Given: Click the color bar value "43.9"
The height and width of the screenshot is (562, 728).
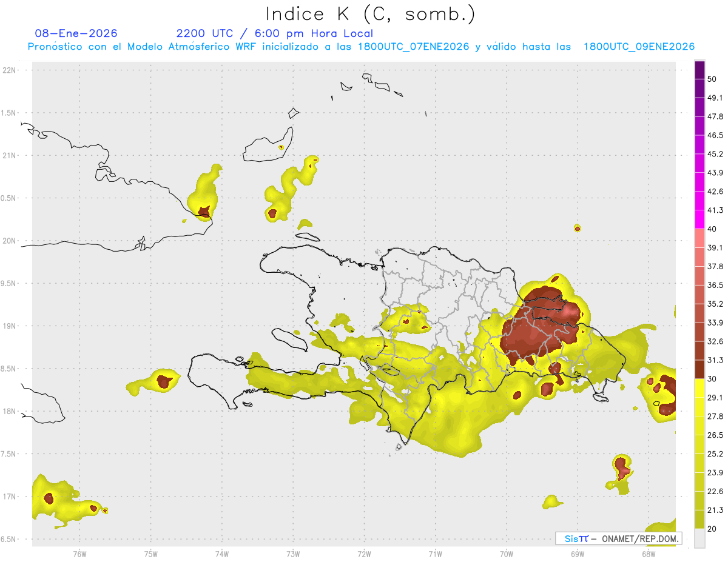Looking at the screenshot, I should tap(715, 173).
